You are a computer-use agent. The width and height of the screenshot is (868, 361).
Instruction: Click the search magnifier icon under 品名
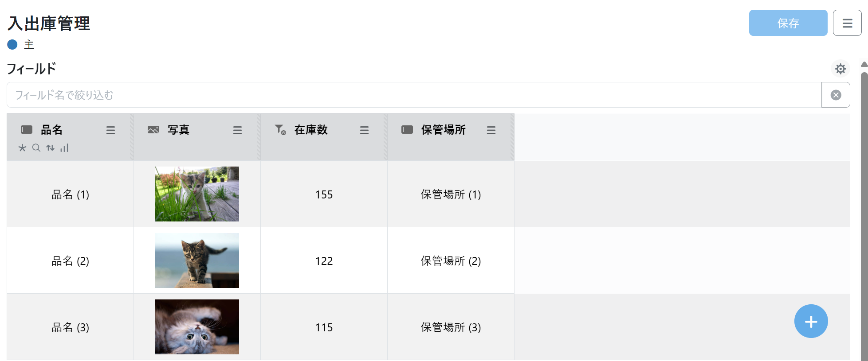pos(36,148)
